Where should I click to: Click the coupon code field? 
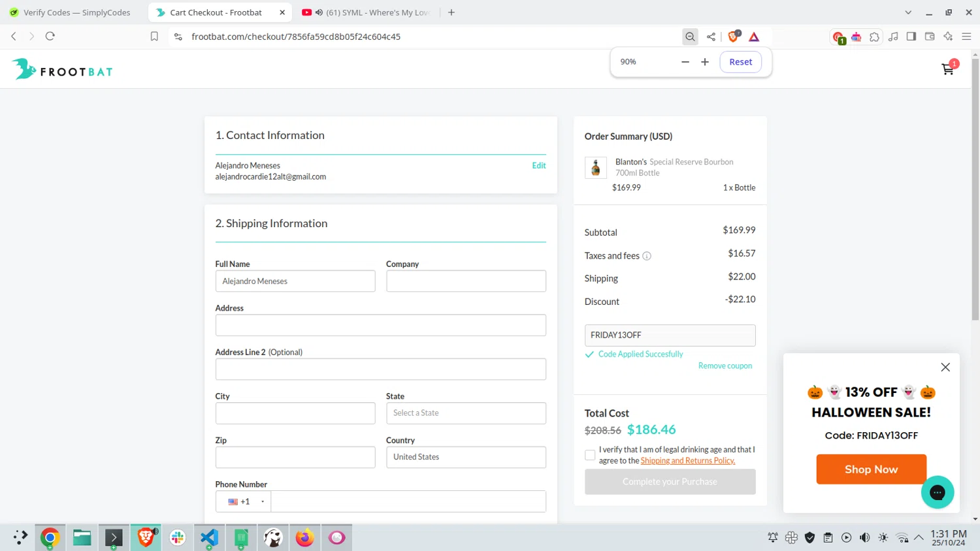[670, 336]
